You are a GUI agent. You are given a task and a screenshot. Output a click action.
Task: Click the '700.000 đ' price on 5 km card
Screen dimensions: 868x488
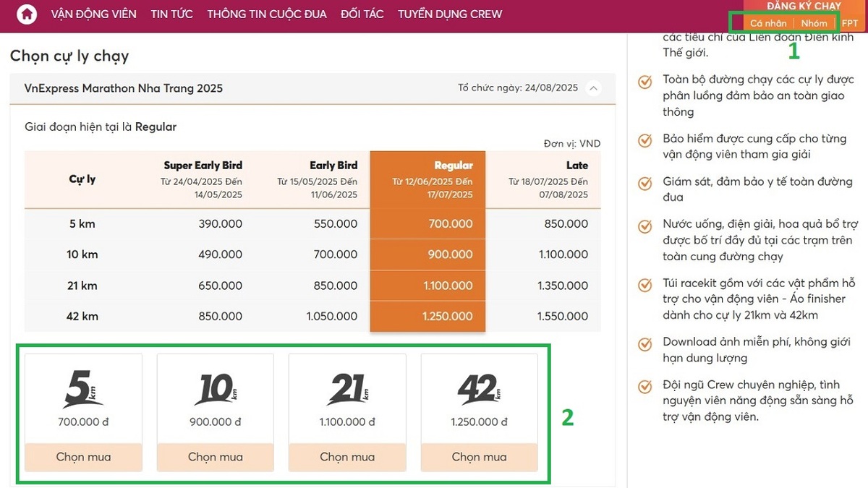[x=83, y=422]
